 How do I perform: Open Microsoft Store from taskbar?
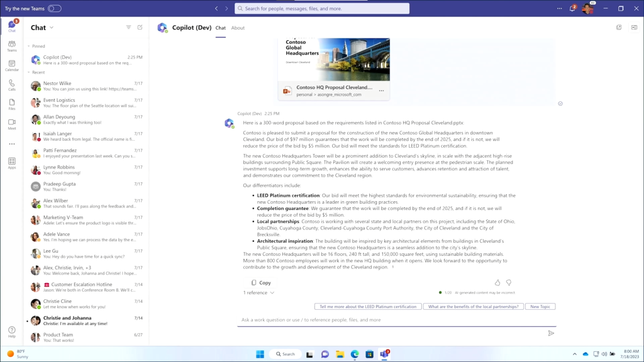click(369, 354)
